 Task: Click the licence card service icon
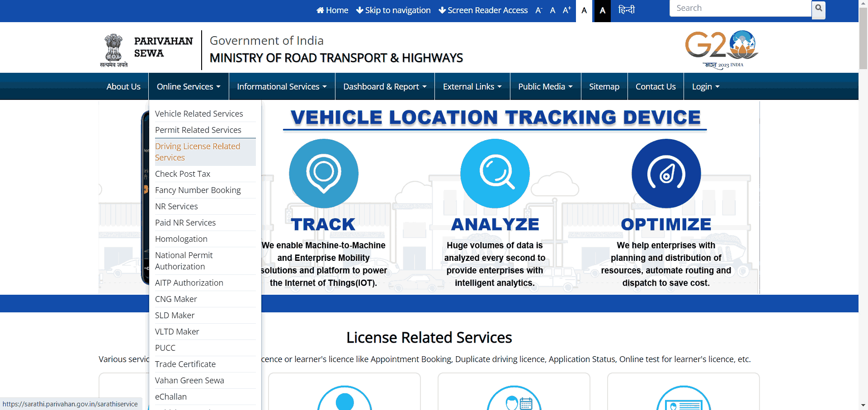684,399
